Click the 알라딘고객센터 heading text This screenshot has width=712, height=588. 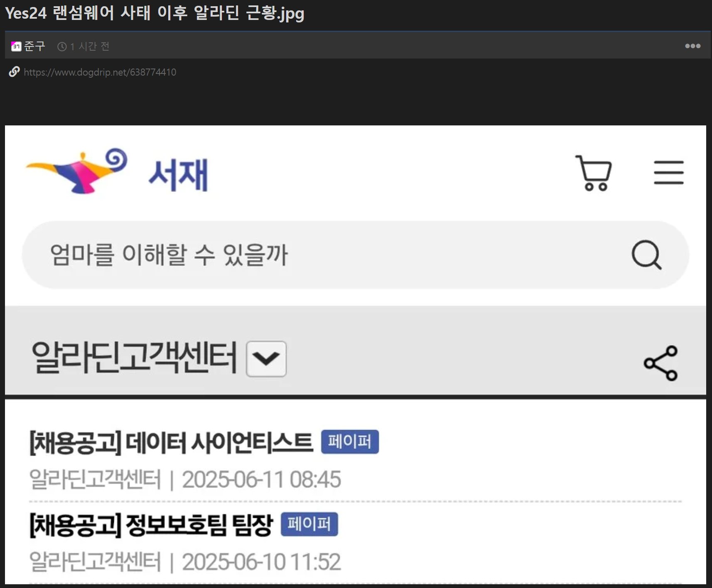pos(134,357)
